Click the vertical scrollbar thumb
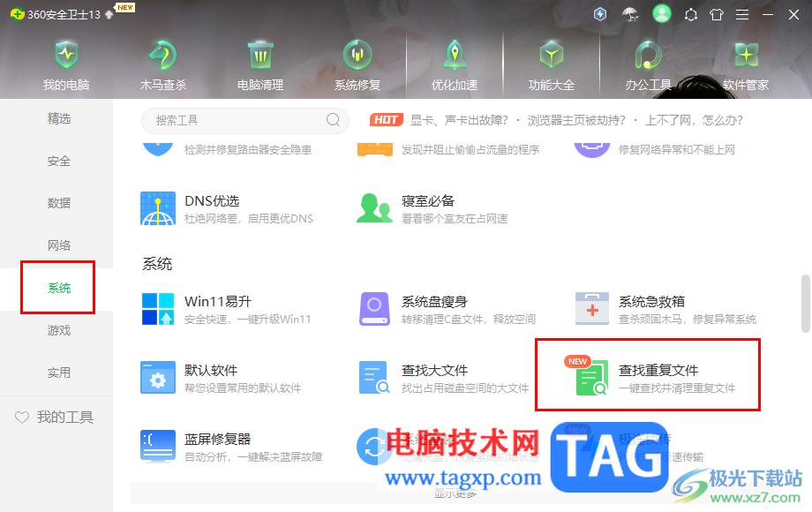Image resolution: width=812 pixels, height=512 pixels. (806, 304)
